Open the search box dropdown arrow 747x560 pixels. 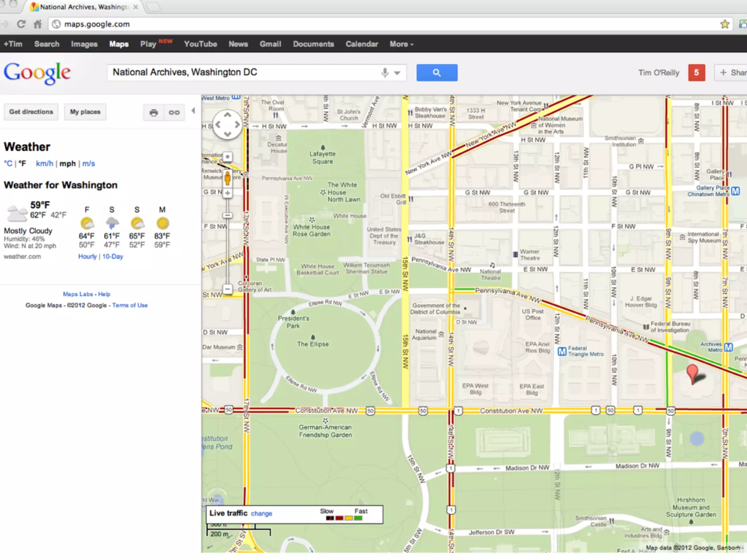click(397, 73)
